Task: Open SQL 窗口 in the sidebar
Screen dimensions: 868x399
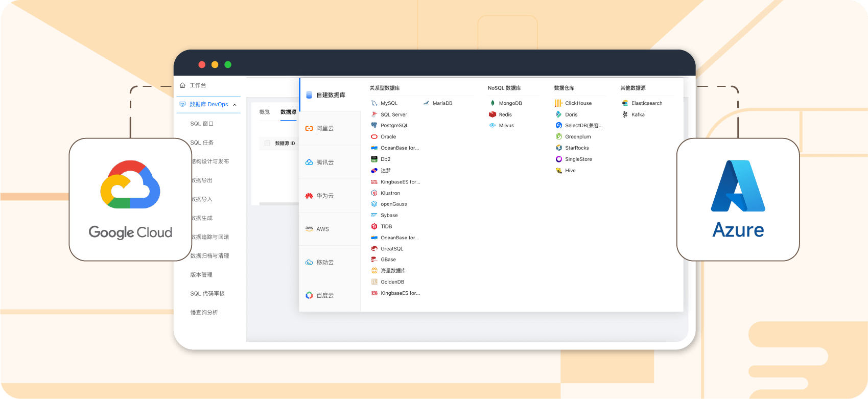Action: 202,124
